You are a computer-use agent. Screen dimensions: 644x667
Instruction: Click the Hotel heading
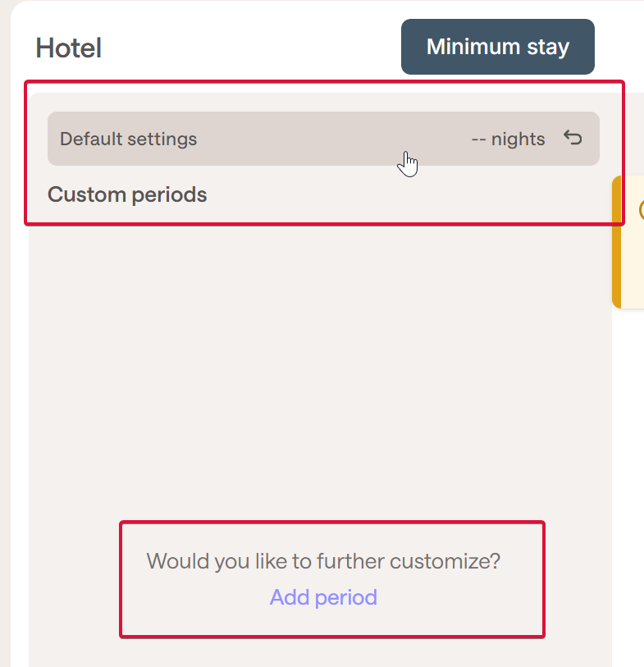[68, 48]
